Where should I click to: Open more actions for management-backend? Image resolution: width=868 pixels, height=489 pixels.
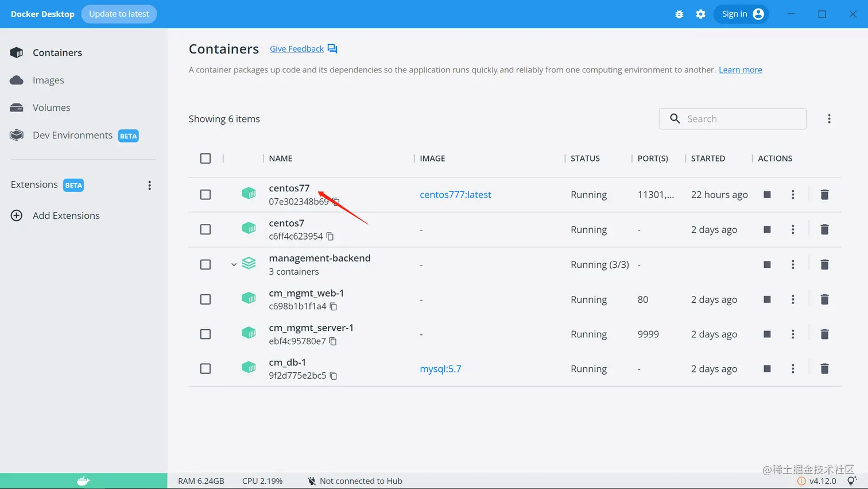(x=793, y=264)
